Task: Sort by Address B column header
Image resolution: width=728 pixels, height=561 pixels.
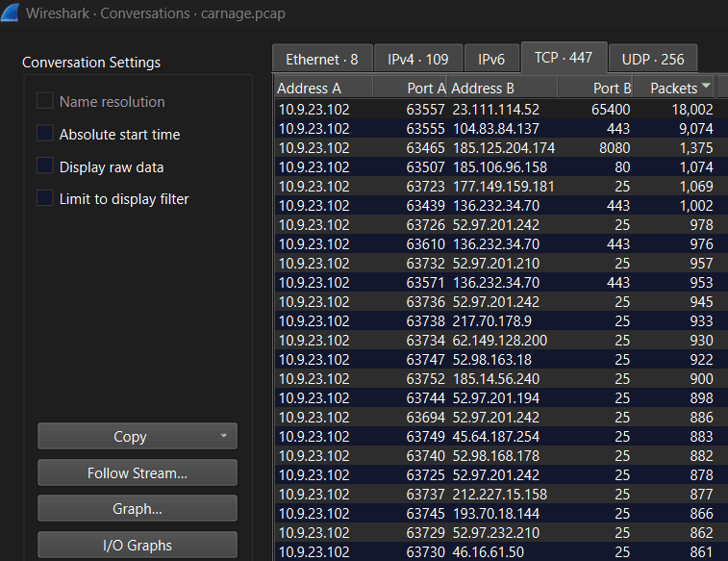Action: coord(503,88)
